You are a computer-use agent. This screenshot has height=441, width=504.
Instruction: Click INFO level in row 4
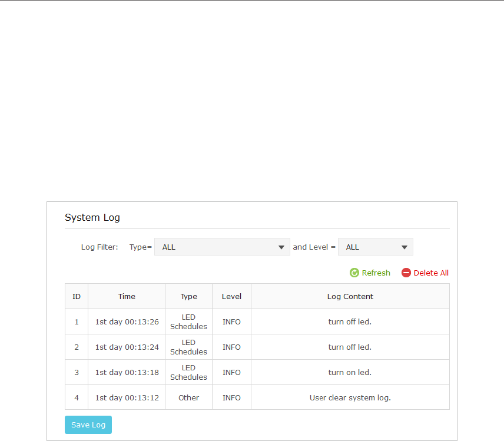231,398
